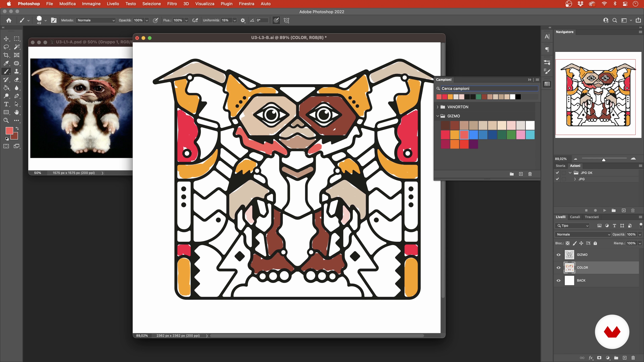Toggle pressure for size button

click(x=276, y=20)
